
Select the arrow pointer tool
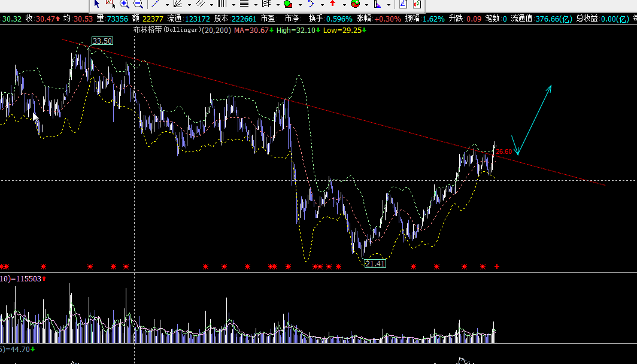(97, 4)
